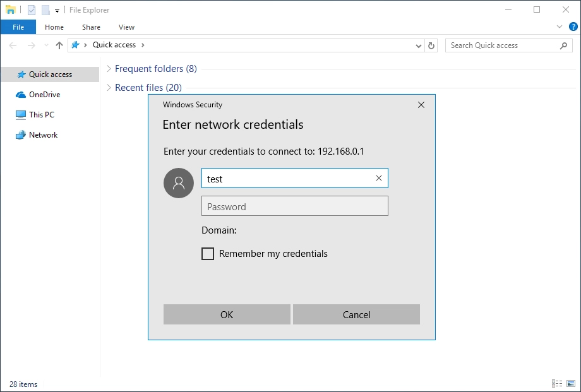The height and width of the screenshot is (392, 581).
Task: Click OK in credentials dialog
Action: 227,314
